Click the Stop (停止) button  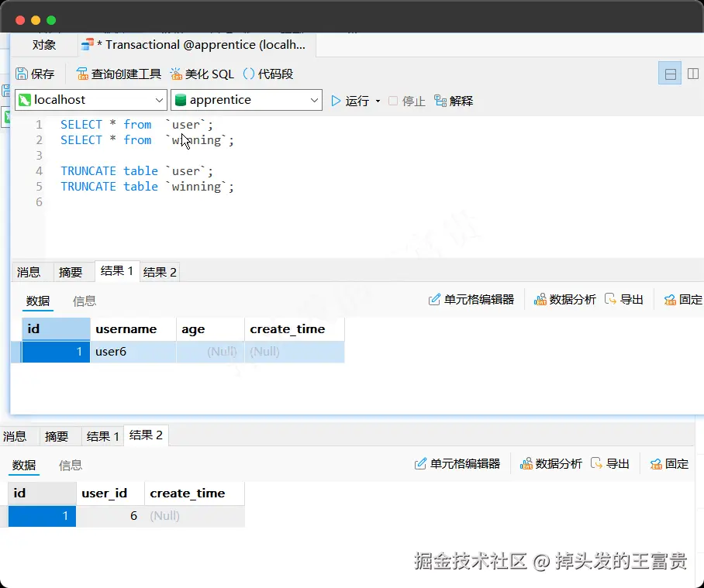pos(407,101)
